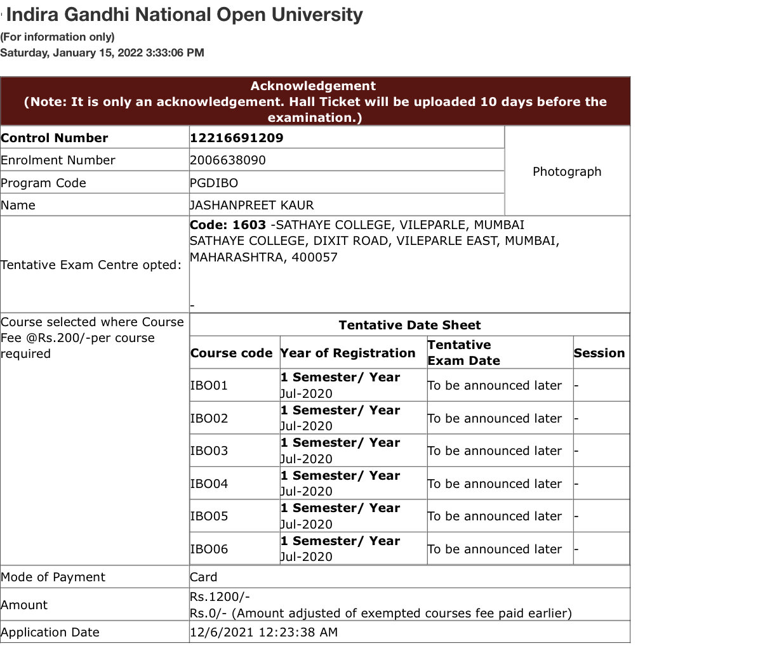Image resolution: width=784 pixels, height=672 pixels.
Task: Click the Acknowledgement banner title
Action: pos(313,86)
